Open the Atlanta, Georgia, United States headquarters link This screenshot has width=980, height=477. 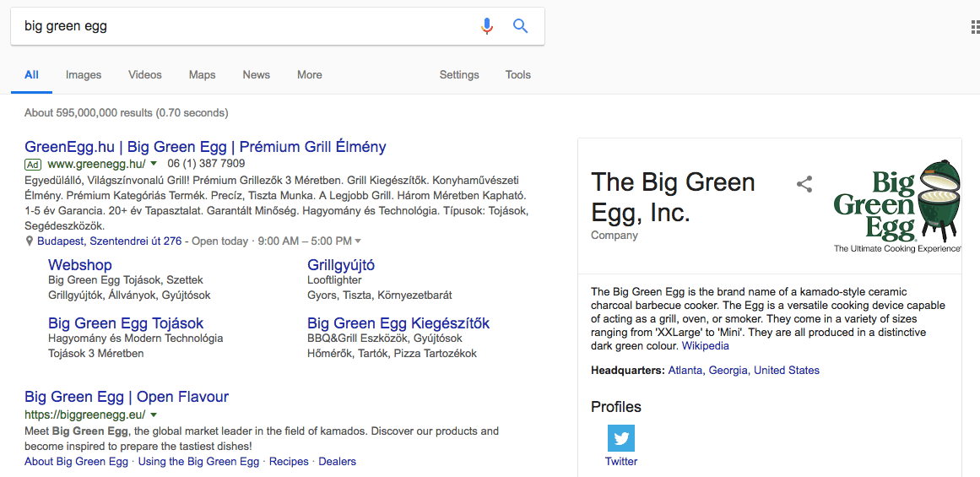click(x=744, y=371)
